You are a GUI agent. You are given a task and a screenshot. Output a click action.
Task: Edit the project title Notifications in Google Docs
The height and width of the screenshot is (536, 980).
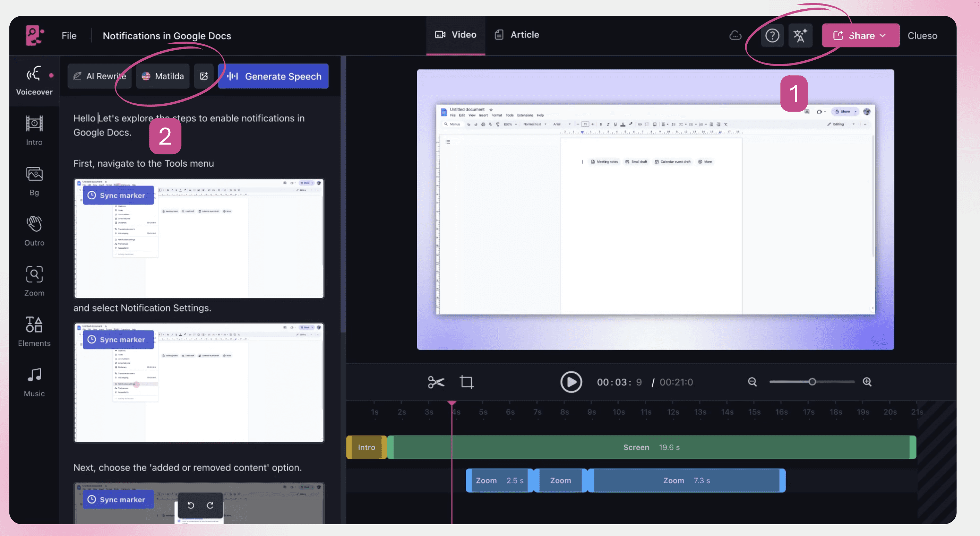167,36
